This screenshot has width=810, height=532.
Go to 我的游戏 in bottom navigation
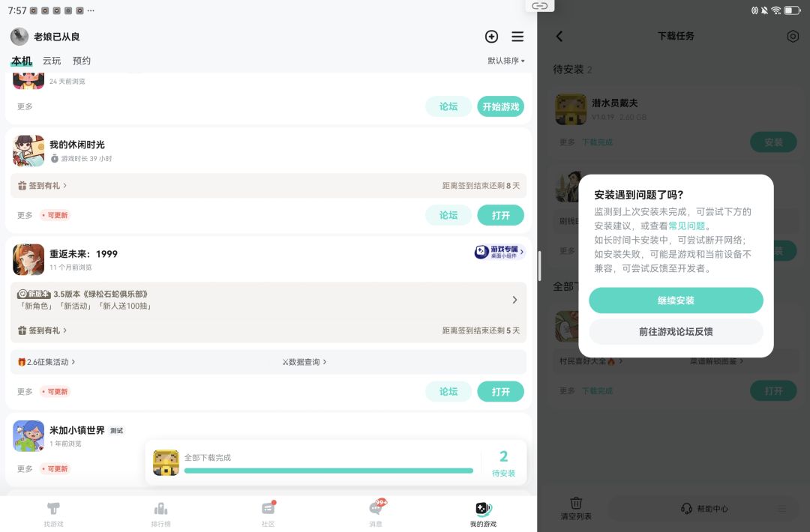[x=483, y=514]
